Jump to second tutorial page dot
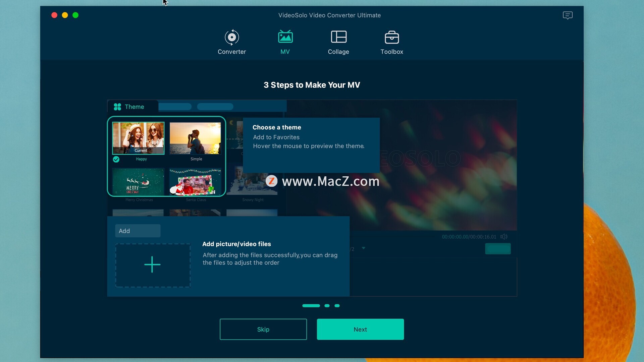Screen dimensions: 644x362 pyautogui.click(x=327, y=306)
